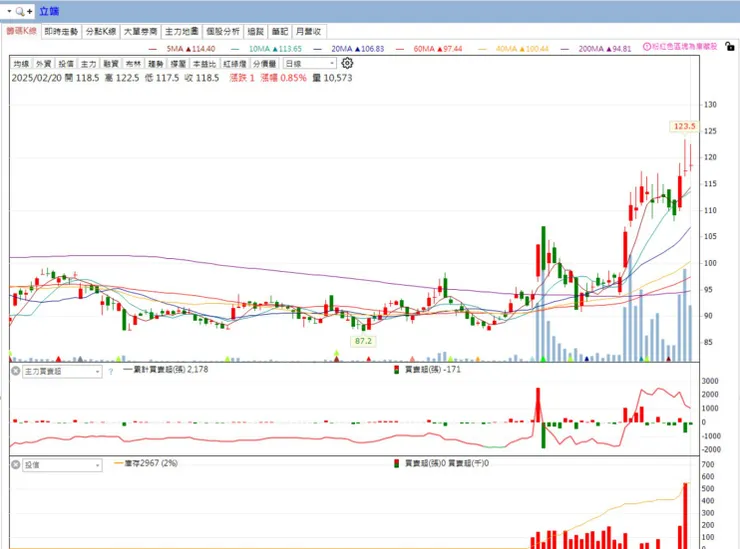Open the 月營收 tab
Viewport: 740px width, 549px height.
pos(309,32)
